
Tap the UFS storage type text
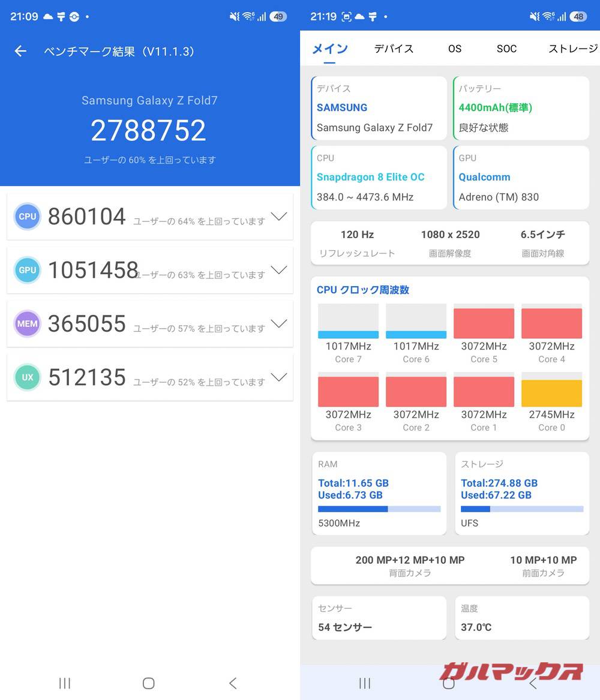[469, 523]
